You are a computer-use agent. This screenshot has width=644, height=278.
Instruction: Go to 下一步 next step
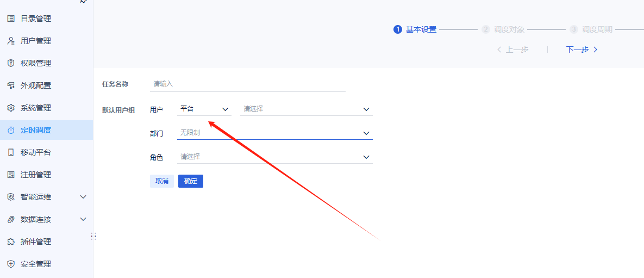(x=582, y=50)
